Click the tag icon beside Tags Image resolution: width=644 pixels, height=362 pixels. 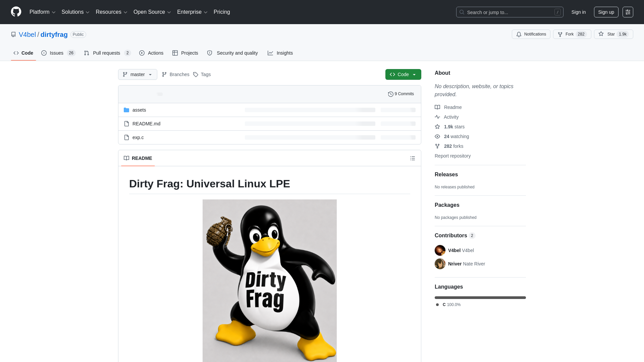(x=196, y=74)
